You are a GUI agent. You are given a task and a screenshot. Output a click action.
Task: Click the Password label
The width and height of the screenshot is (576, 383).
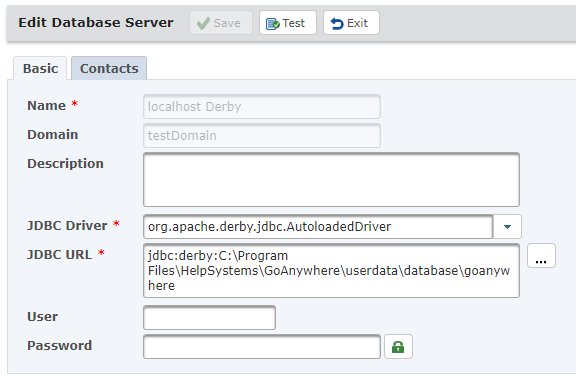tap(60, 346)
